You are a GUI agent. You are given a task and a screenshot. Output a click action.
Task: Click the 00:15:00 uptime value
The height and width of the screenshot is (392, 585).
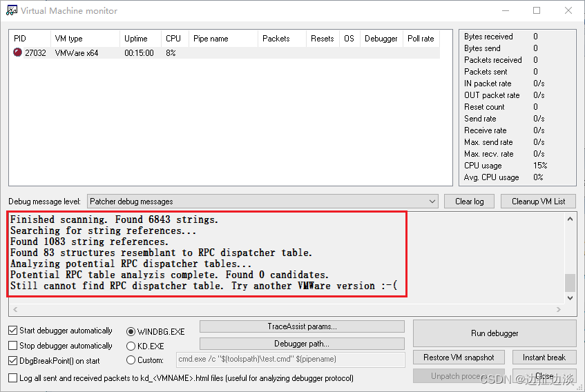coord(139,53)
